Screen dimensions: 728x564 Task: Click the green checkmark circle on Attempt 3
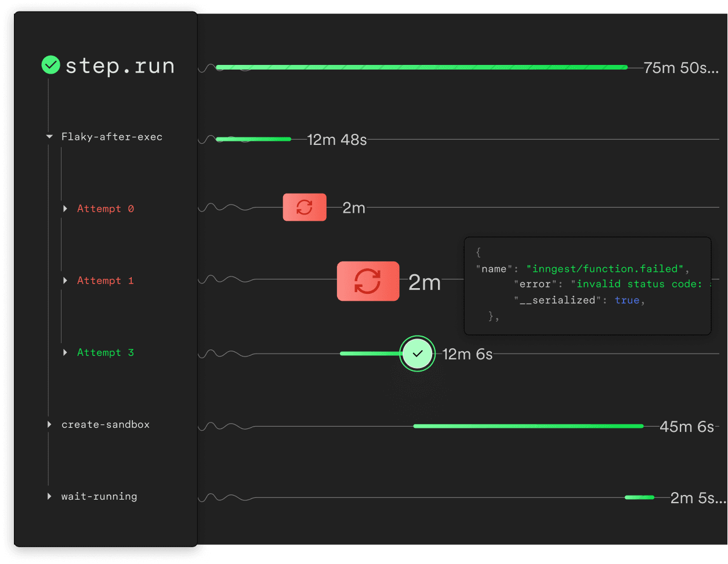(x=418, y=354)
